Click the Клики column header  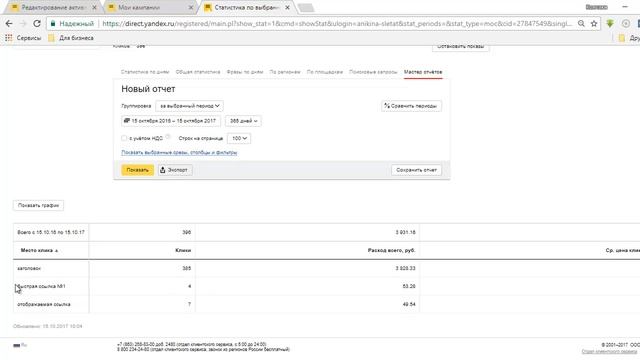183,250
